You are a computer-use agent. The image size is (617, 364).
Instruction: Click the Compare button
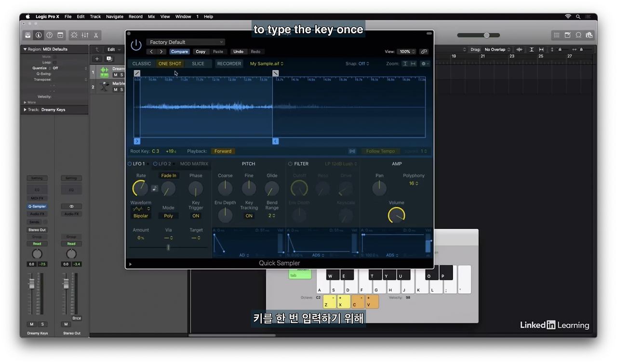[179, 52]
